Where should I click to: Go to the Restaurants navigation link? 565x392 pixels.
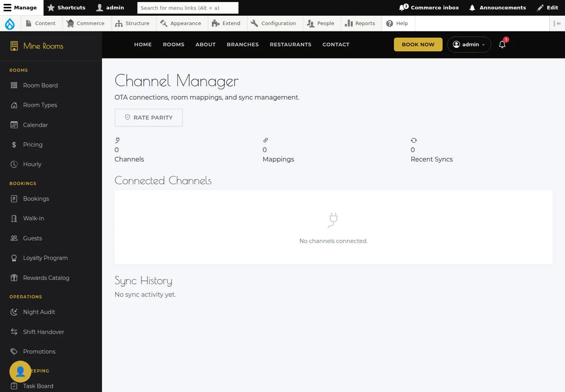291,44
